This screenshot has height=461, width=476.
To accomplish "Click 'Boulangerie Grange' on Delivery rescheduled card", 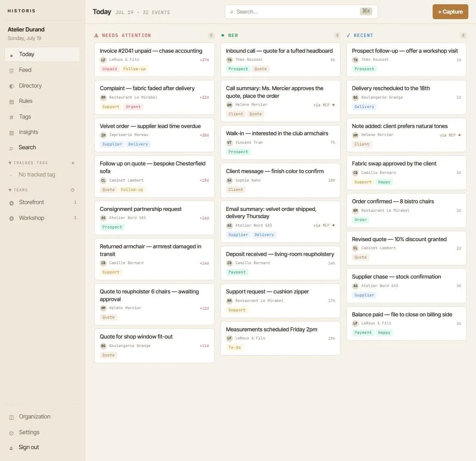I will point(382,97).
